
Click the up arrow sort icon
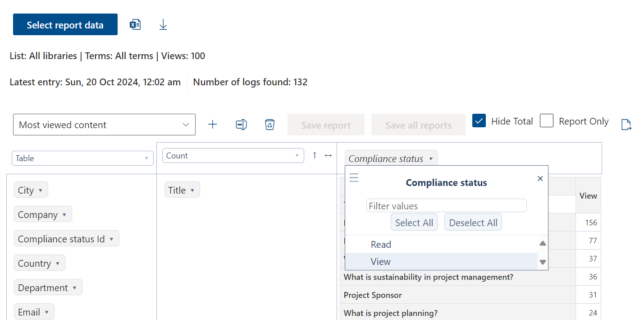pos(315,155)
